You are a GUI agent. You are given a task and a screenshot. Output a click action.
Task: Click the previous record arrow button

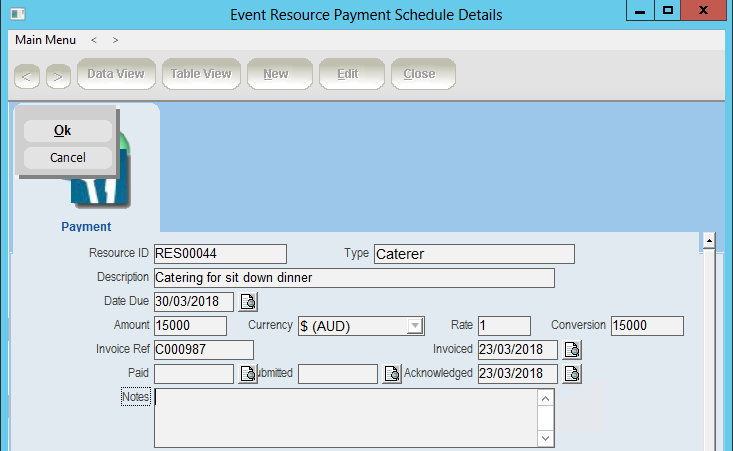point(27,75)
